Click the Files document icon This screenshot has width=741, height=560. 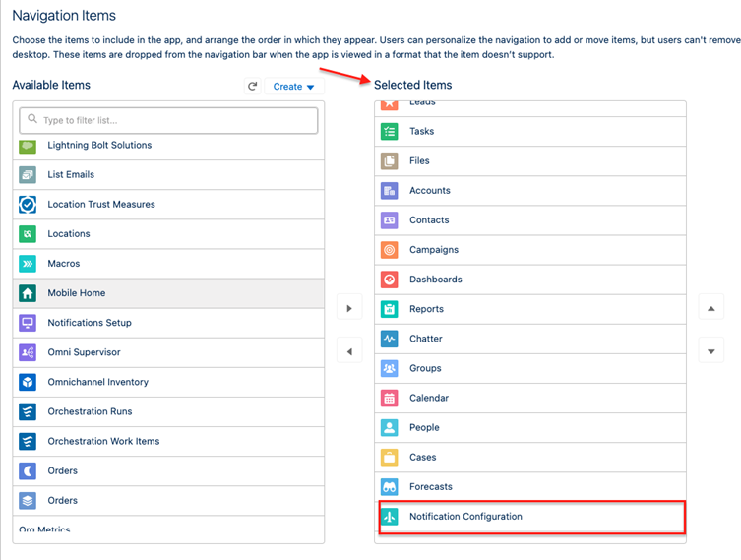pyautogui.click(x=389, y=160)
